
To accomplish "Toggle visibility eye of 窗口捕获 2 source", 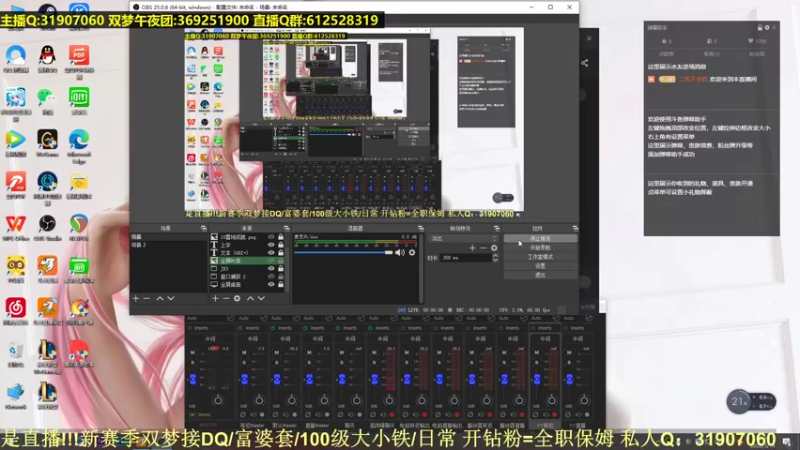I will click(271, 277).
